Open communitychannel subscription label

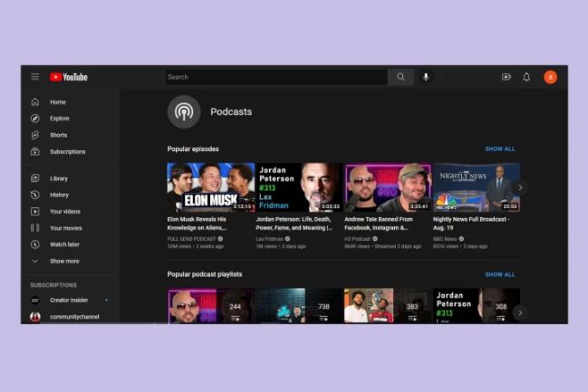(x=74, y=317)
